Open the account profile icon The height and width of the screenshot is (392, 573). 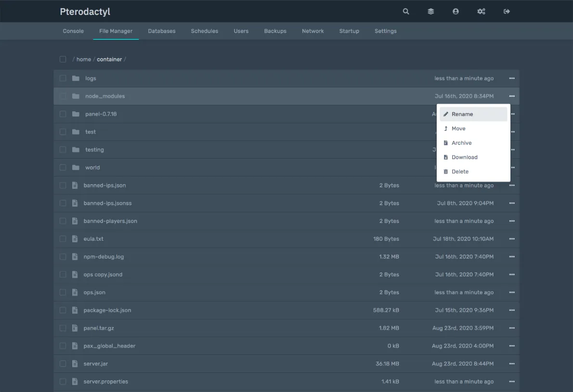(456, 12)
